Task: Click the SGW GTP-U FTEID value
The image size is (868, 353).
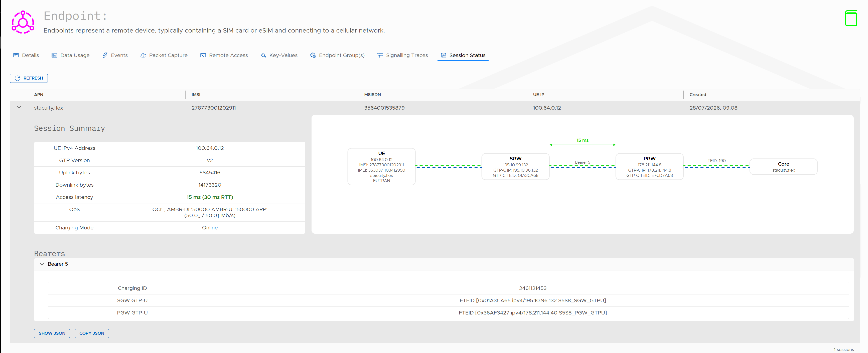Action: (x=532, y=300)
